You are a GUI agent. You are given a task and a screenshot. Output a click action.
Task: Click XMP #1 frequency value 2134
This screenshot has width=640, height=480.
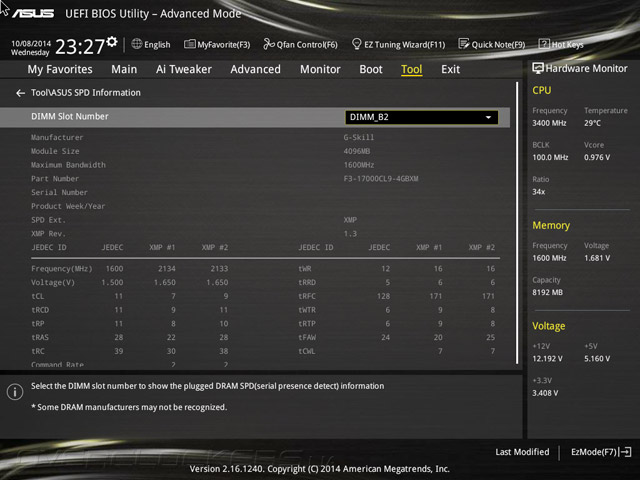click(x=167, y=269)
